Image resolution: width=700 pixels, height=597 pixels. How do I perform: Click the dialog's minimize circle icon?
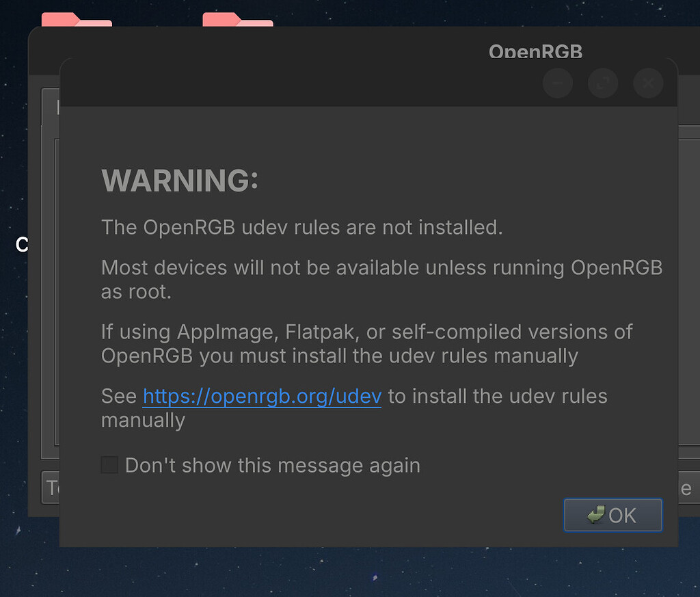click(x=557, y=83)
